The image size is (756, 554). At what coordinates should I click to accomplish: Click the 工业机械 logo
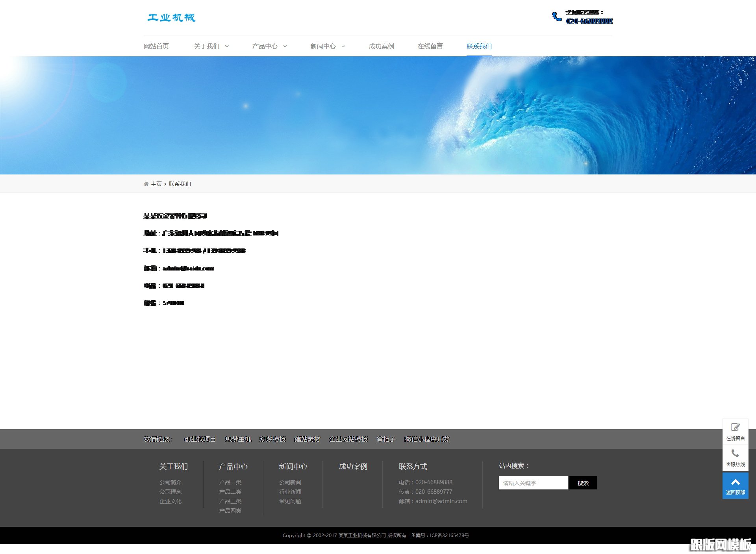(171, 18)
